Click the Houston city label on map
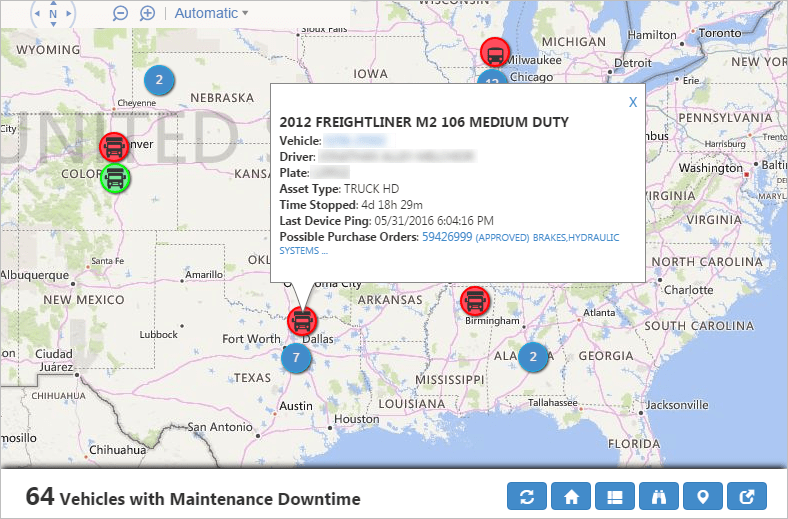The width and height of the screenshot is (788, 519). 357,419
